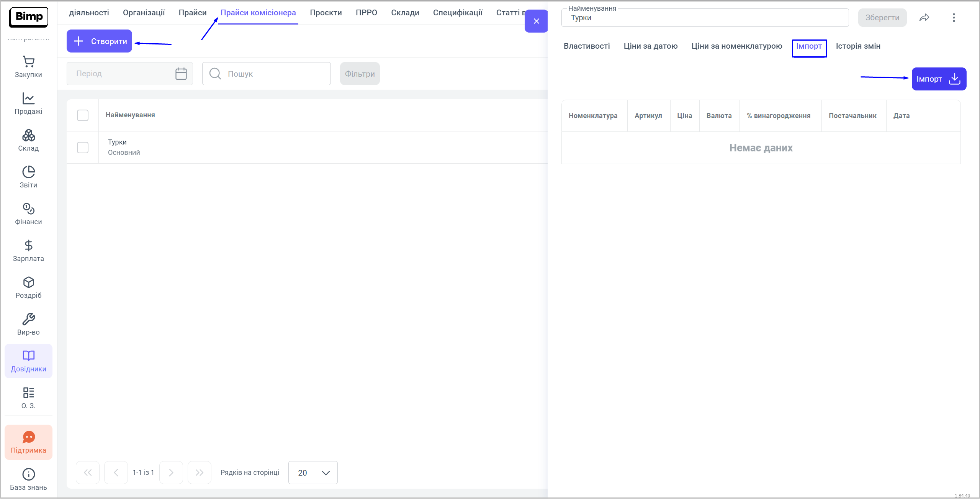
Task: Open the Фінанси coins icon
Action: coord(28,214)
